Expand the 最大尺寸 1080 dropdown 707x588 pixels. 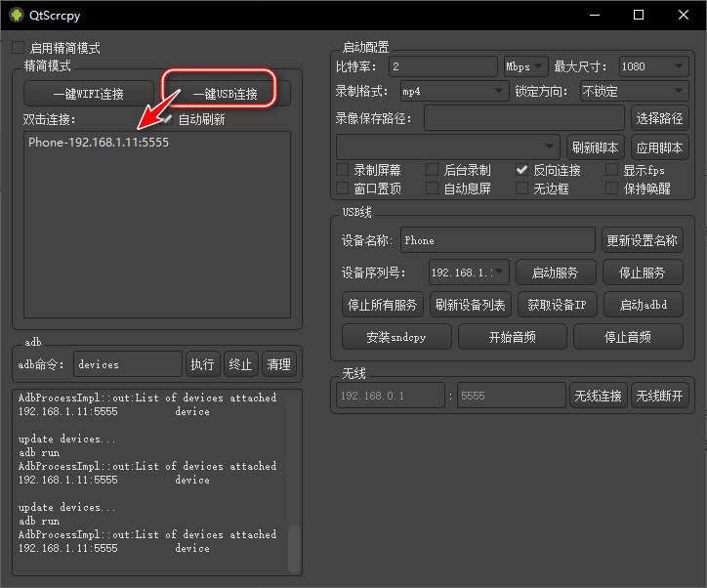[x=653, y=66]
